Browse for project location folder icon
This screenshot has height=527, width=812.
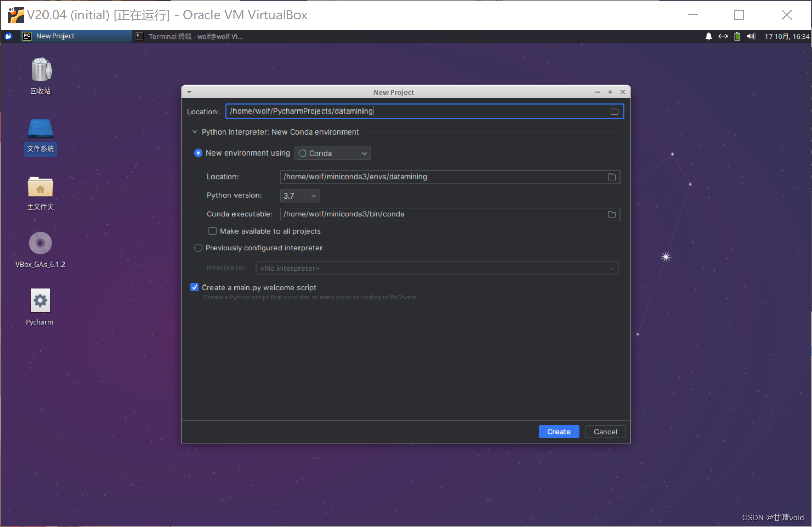(x=614, y=112)
